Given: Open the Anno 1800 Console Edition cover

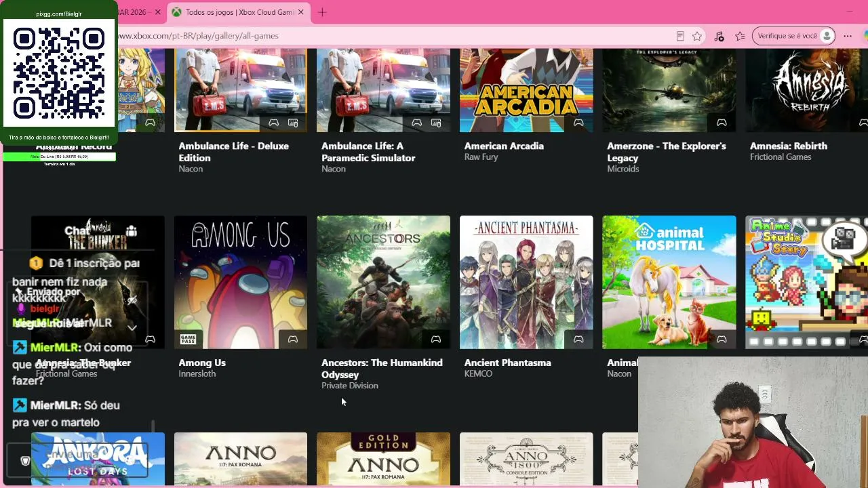Looking at the screenshot, I should point(526,460).
